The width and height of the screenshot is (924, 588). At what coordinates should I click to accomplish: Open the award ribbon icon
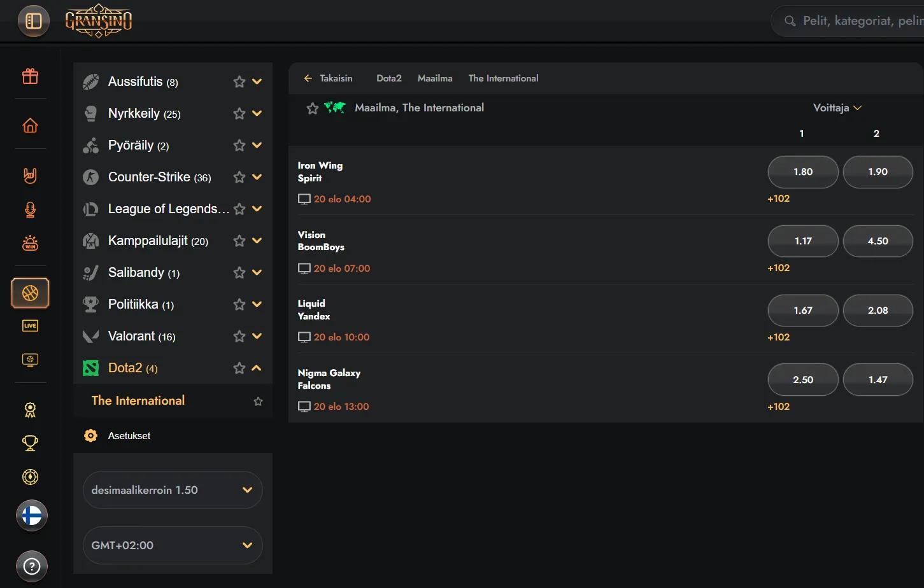[31, 410]
